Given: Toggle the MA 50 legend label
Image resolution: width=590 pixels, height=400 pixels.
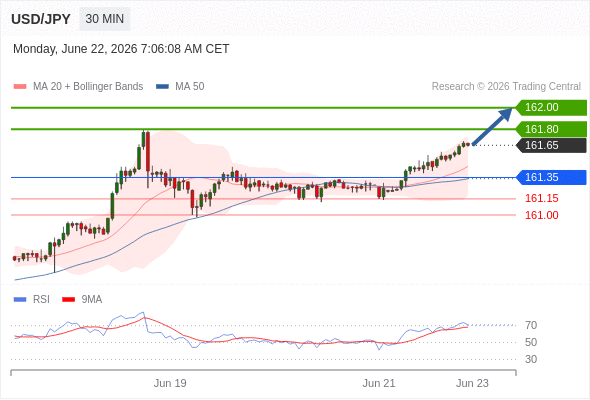Looking at the screenshot, I should pos(190,87).
